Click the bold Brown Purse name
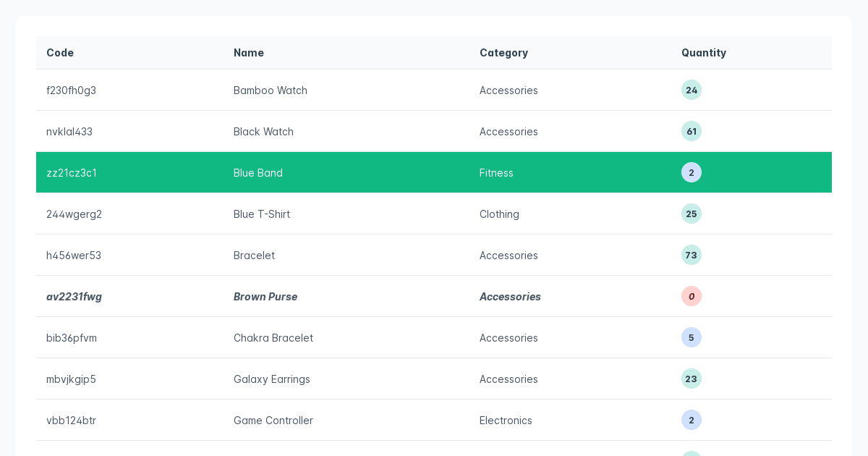Image resolution: width=868 pixels, height=456 pixels. [265, 297]
